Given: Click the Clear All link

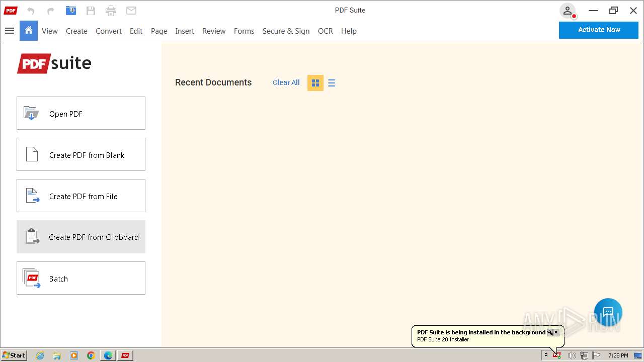Looking at the screenshot, I should pyautogui.click(x=286, y=82).
